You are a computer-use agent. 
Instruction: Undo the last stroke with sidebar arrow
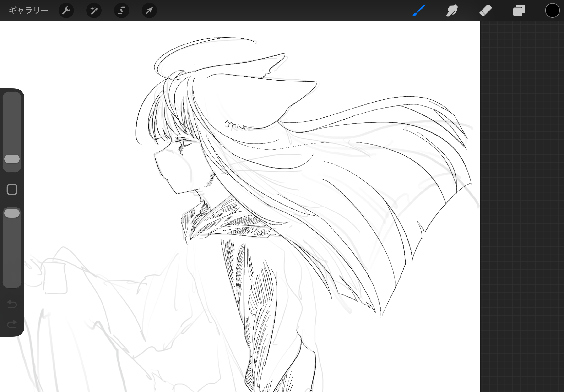[x=12, y=304]
